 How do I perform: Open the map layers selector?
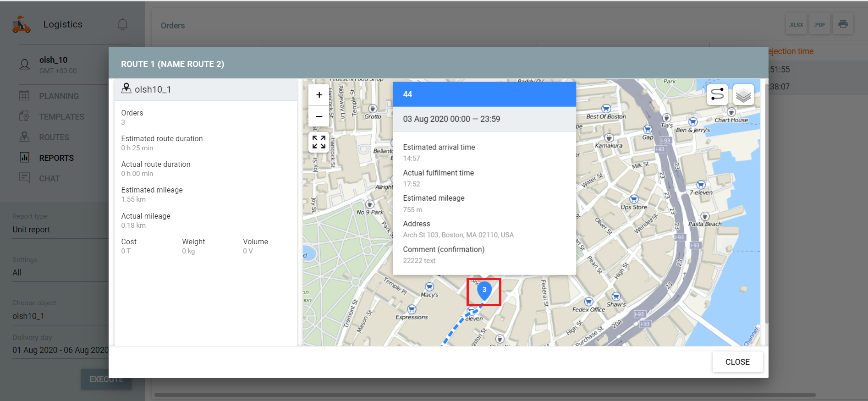pyautogui.click(x=743, y=95)
